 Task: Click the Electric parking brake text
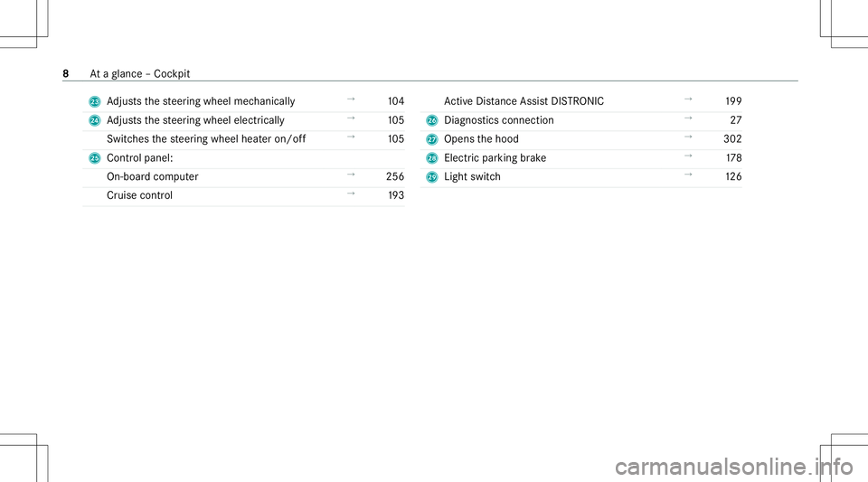coord(495,157)
